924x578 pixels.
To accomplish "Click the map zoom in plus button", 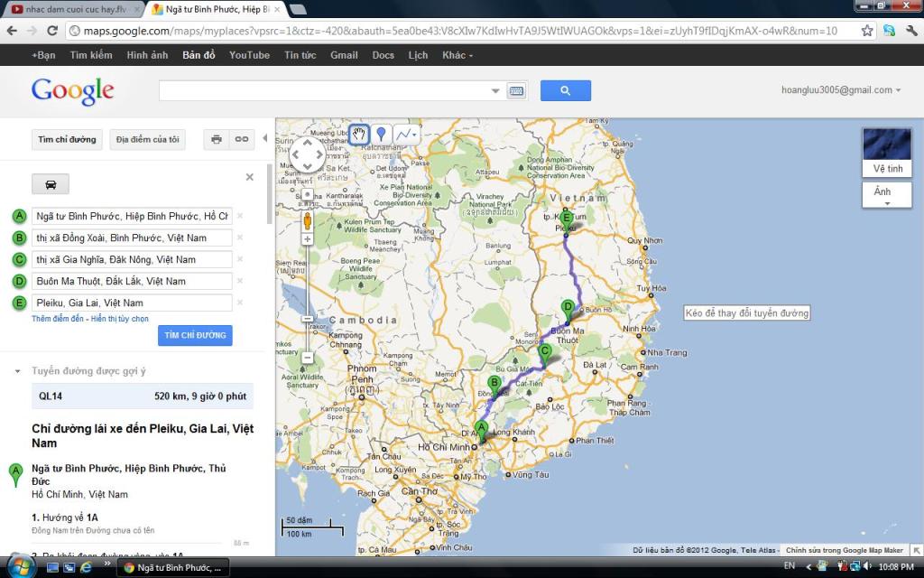I will coord(307,238).
